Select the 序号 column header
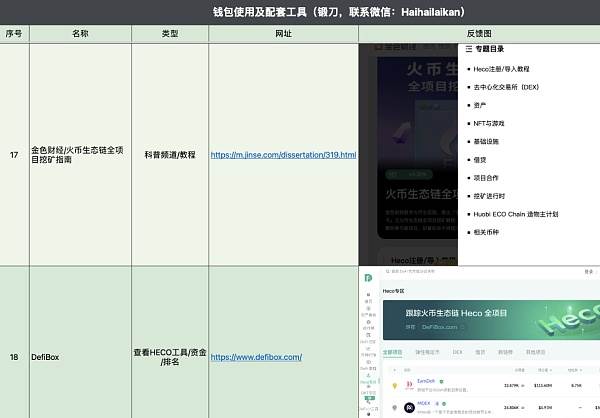This screenshot has width=600, height=418. [14, 34]
